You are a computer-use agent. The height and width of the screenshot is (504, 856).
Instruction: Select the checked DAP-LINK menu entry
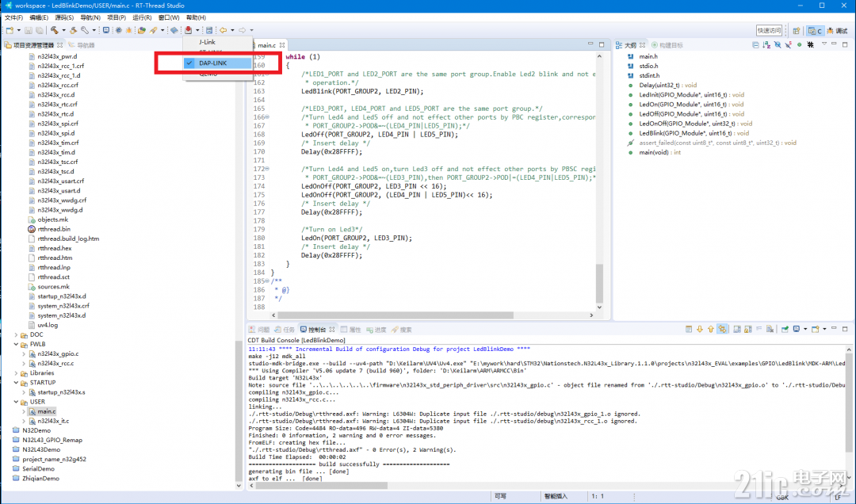[x=218, y=63]
